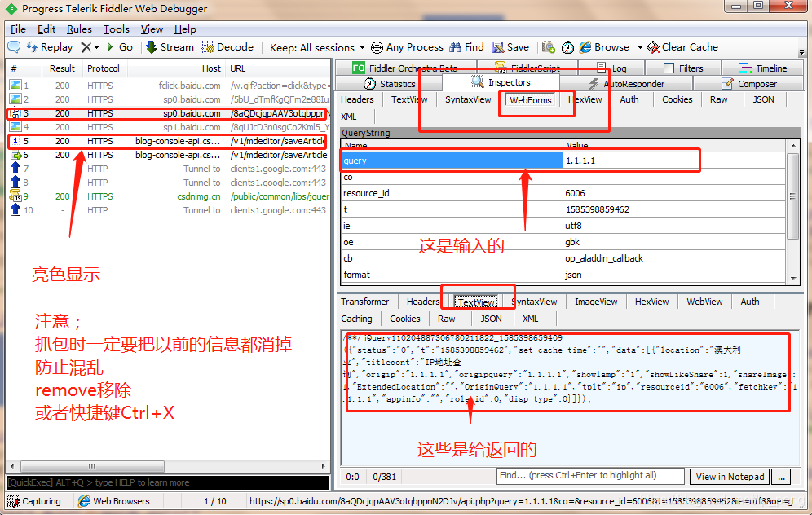This screenshot has width=812, height=515.
Task: Select the request Raw tab
Action: (x=718, y=99)
